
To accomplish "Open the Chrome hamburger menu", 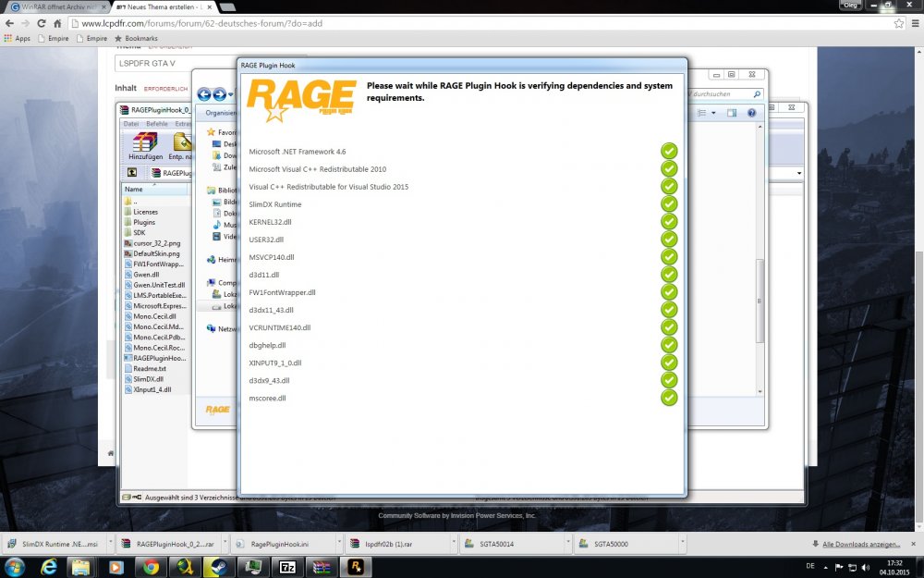I will (x=915, y=24).
